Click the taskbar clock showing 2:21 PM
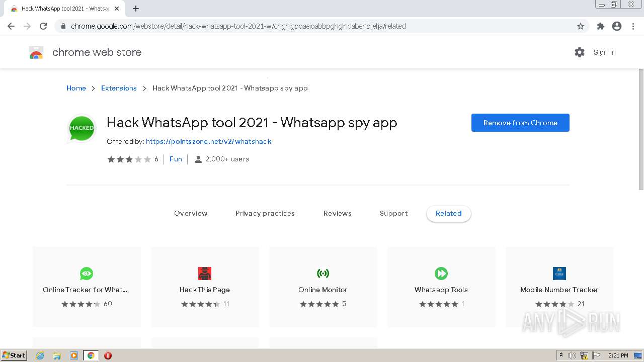 pos(618,355)
